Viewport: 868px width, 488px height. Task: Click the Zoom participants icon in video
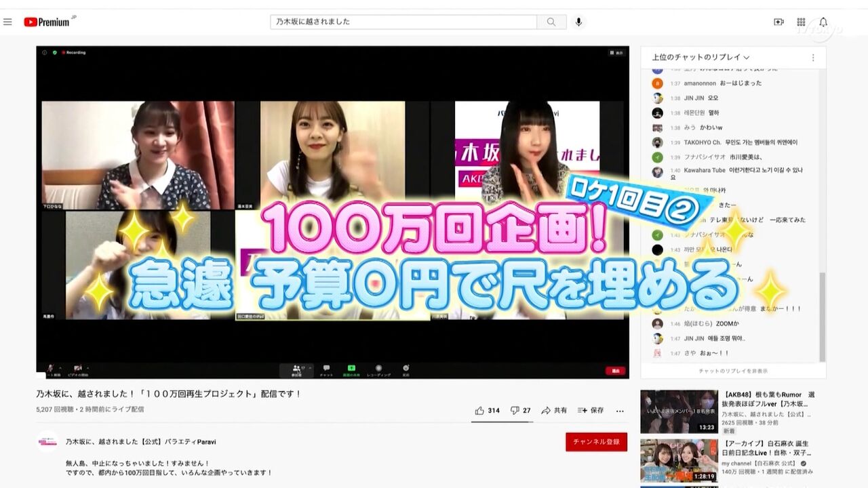[296, 370]
